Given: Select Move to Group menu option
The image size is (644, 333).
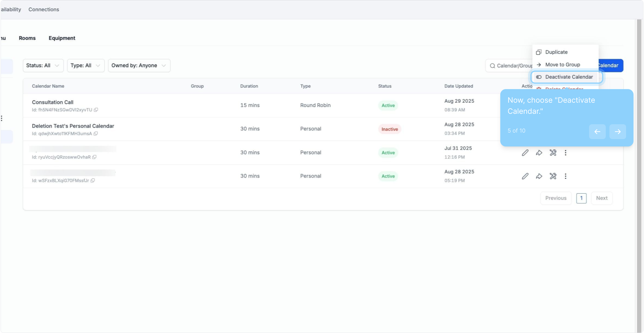Looking at the screenshot, I should (562, 64).
